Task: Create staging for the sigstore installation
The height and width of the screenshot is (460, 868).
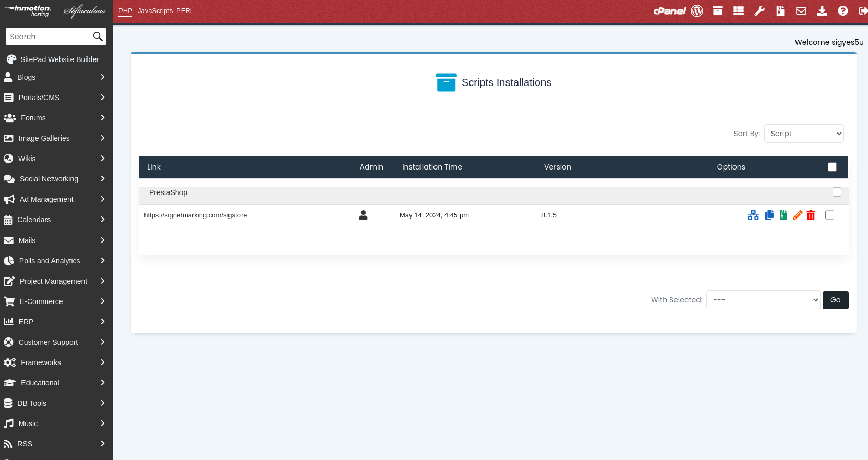Action: (753, 215)
